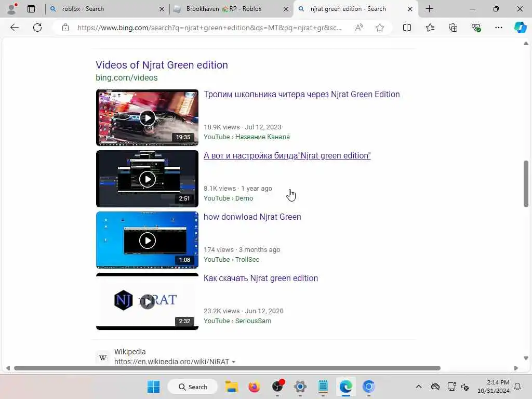The height and width of the screenshot is (399, 532).
Task: Close the Brookhaven RP - Roblox tab
Action: point(286,9)
